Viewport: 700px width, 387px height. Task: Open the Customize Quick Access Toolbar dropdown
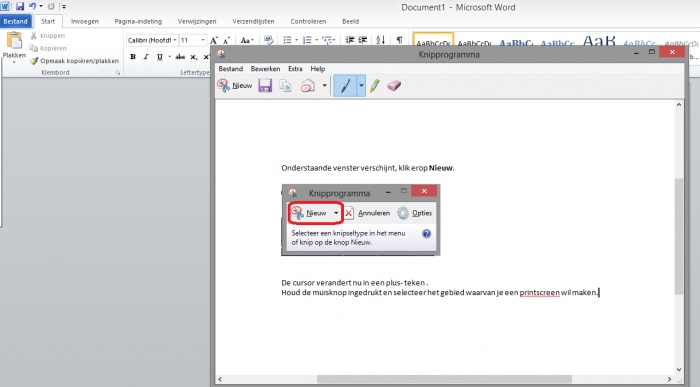(x=64, y=6)
